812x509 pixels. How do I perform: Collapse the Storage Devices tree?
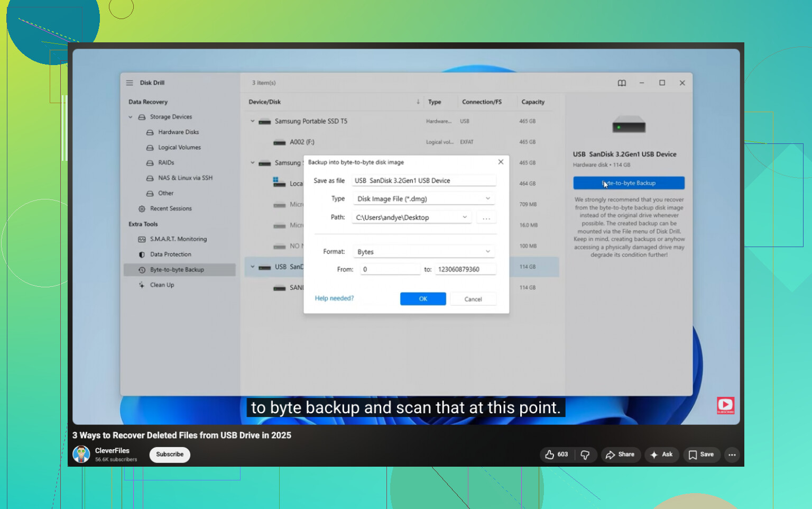click(x=130, y=117)
